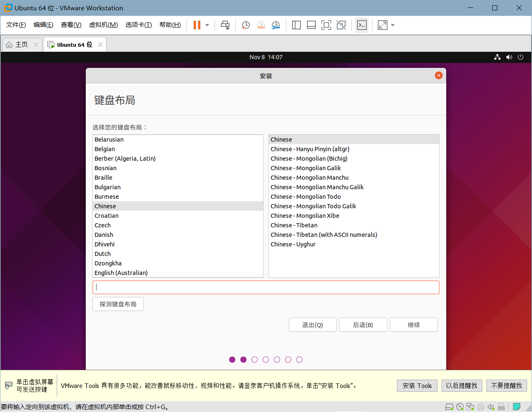Viewport: 532px width, 412px height.
Task: Select Croatian in the layout list
Action: pyautogui.click(x=178, y=216)
